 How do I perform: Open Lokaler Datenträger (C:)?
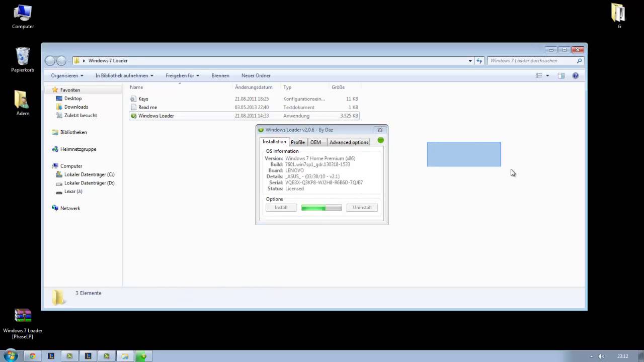pos(89,174)
